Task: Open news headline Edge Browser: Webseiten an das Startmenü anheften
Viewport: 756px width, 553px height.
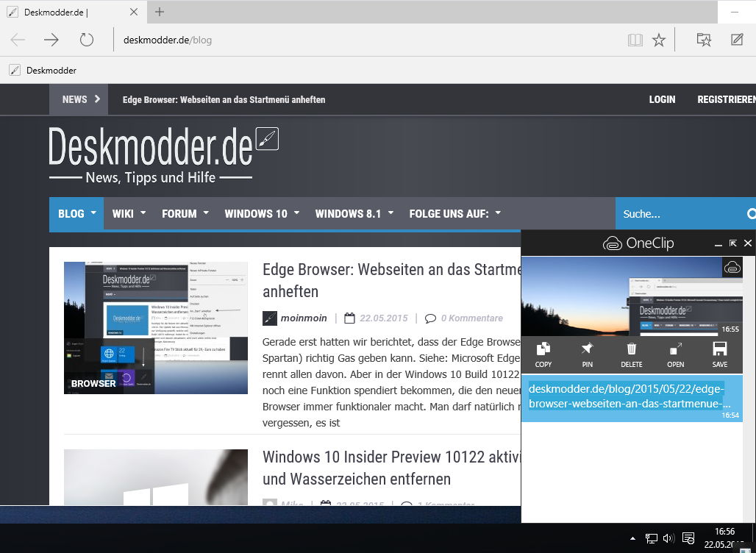Action: point(224,100)
